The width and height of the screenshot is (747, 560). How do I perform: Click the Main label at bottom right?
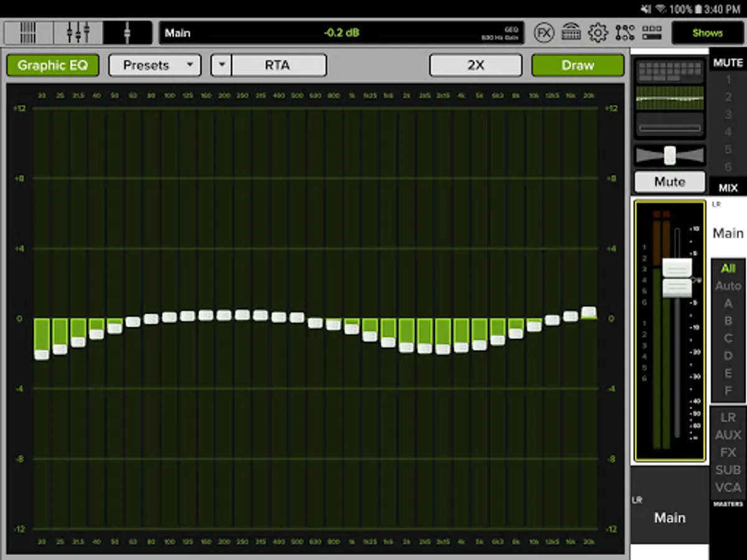click(670, 518)
